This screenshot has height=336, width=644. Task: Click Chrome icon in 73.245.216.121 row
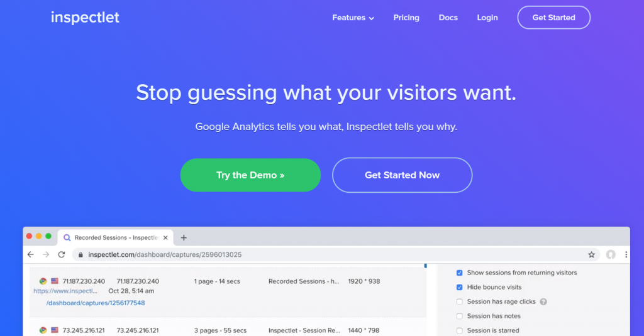[x=43, y=330]
